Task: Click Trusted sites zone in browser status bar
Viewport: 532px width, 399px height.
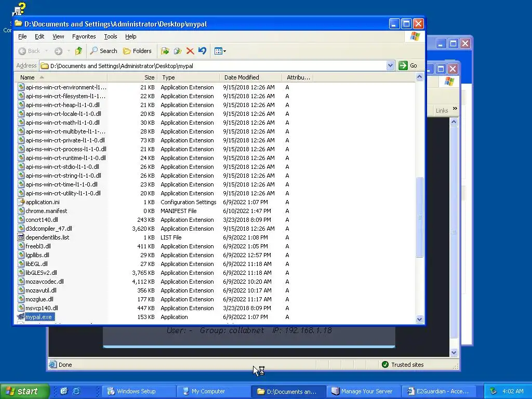Action: 403,365
